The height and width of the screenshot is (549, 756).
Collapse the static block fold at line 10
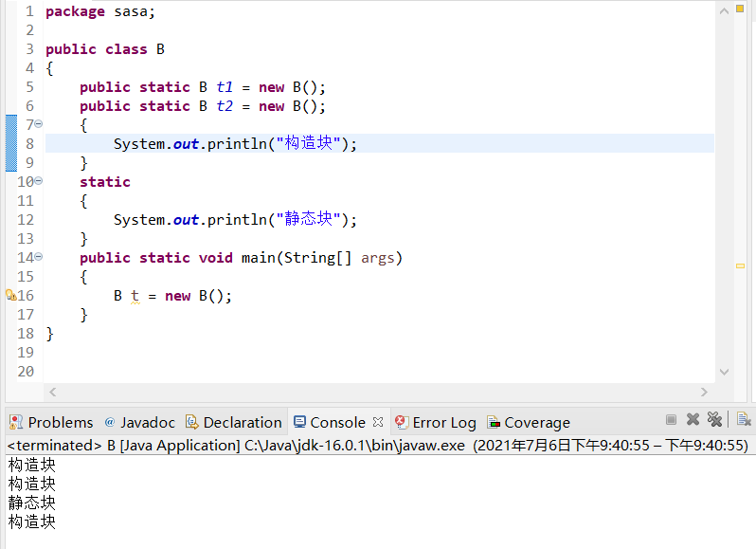coord(39,181)
